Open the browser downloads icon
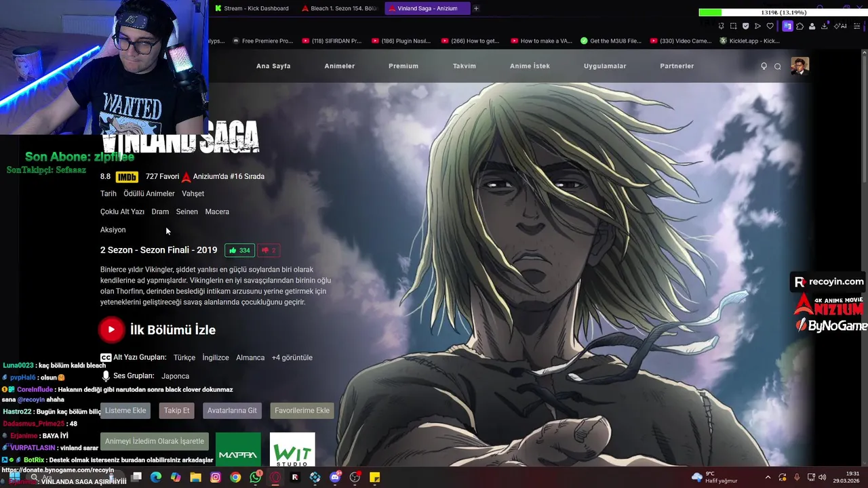 coord(825,26)
